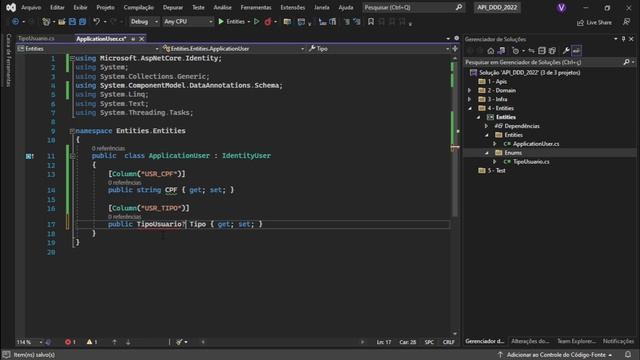Toggle the pin on ApplicationUser.cs tab
Viewport: 640px width, 360px height.
(133, 39)
